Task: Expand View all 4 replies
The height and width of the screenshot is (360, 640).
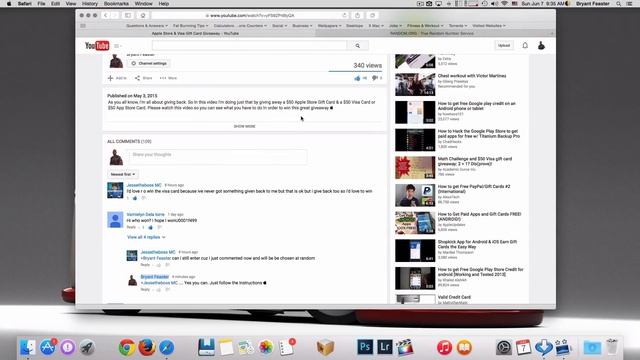Action: tap(146, 237)
